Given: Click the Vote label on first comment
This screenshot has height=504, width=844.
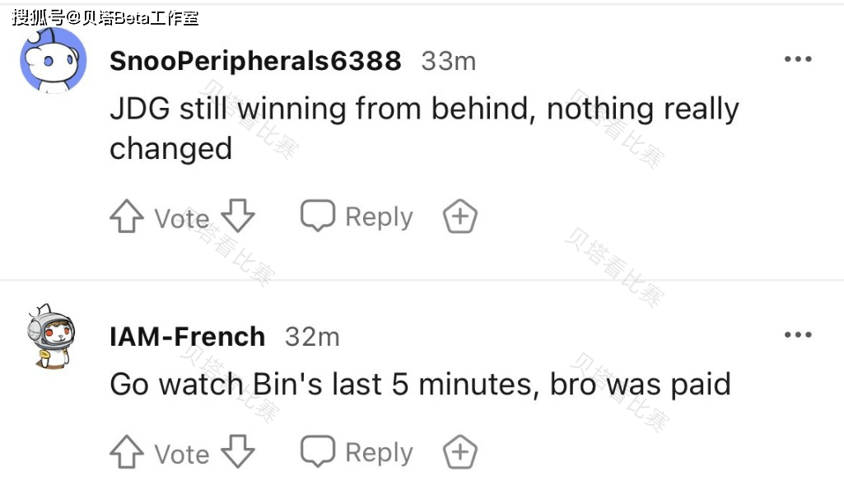Looking at the screenshot, I should [182, 218].
